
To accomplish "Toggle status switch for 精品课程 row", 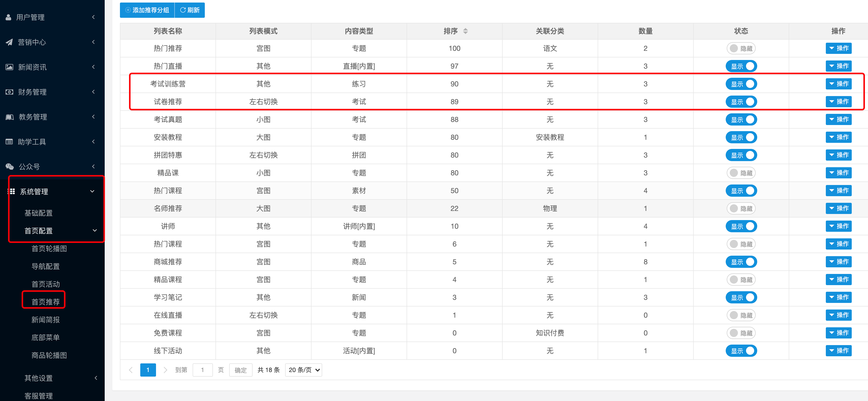I will (x=741, y=280).
